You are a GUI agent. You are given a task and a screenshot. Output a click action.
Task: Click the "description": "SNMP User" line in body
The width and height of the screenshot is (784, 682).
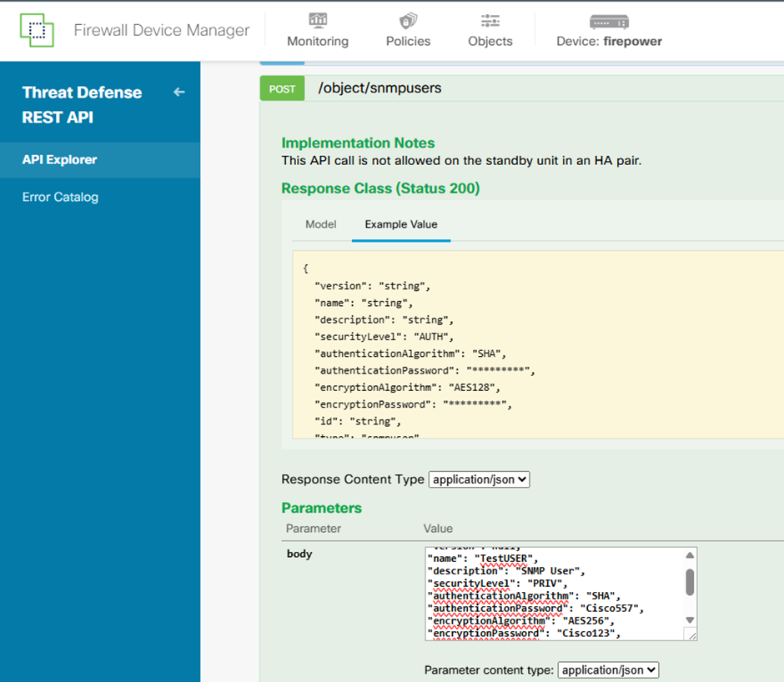(x=506, y=571)
